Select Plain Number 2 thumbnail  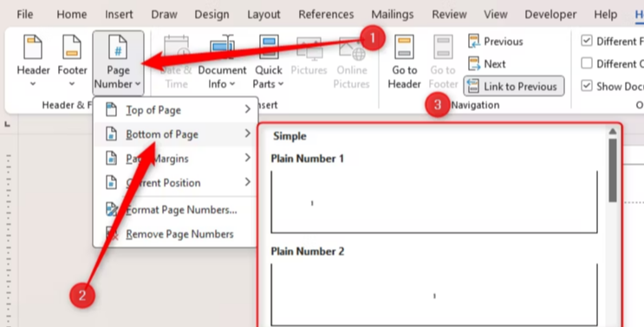click(434, 295)
